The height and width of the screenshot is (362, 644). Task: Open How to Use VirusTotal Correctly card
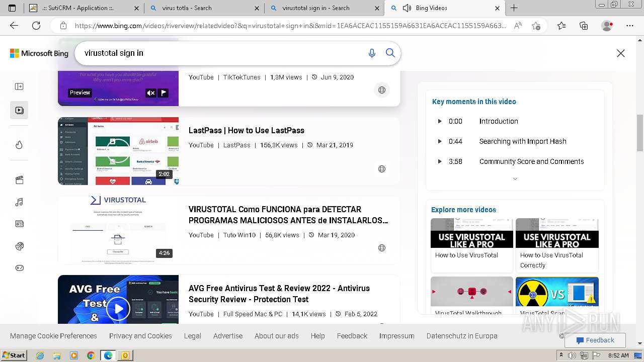(557, 245)
